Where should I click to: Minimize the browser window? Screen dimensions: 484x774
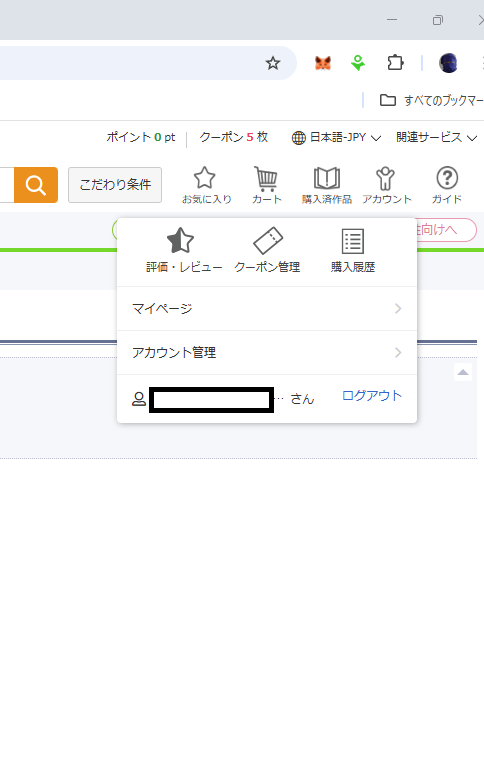click(392, 20)
